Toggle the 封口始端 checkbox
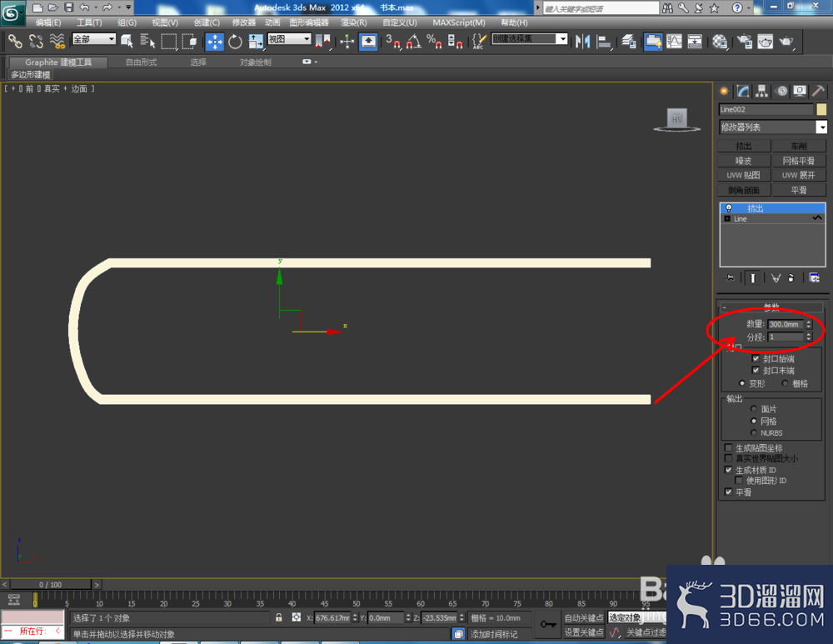Viewport: 833px width, 644px height. [756, 359]
